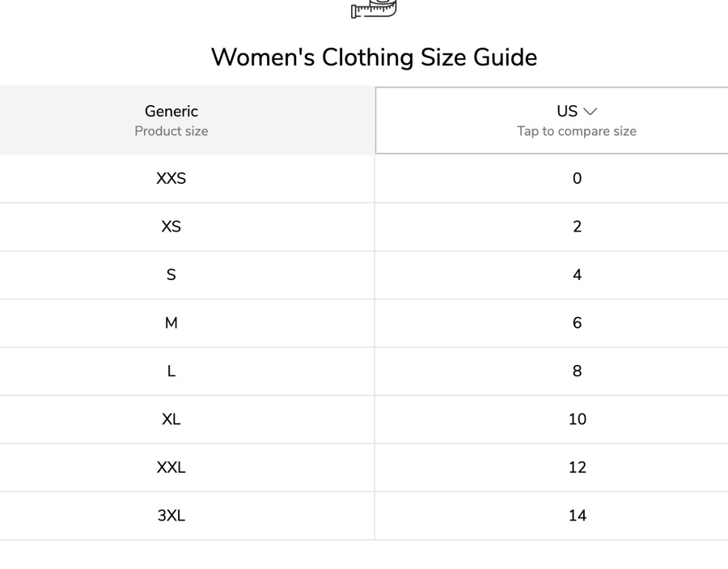Click US size 2 cell

tap(552, 227)
